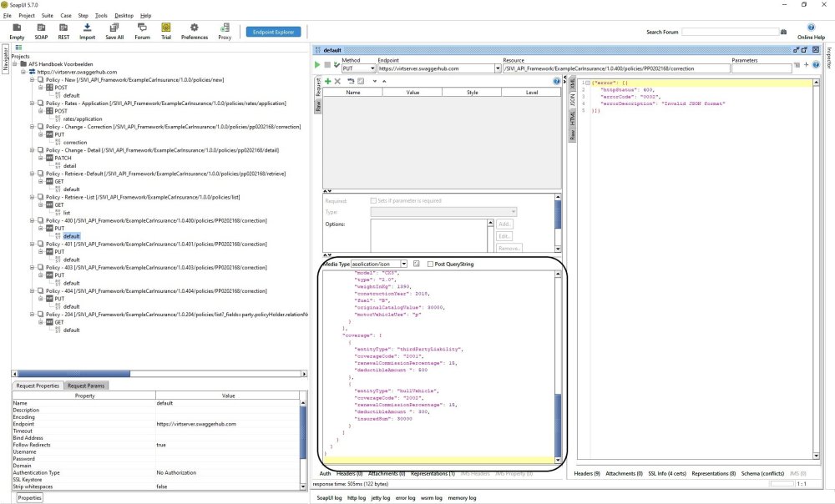Open the http log tab
This screenshot has height=504, width=835.
[356, 498]
